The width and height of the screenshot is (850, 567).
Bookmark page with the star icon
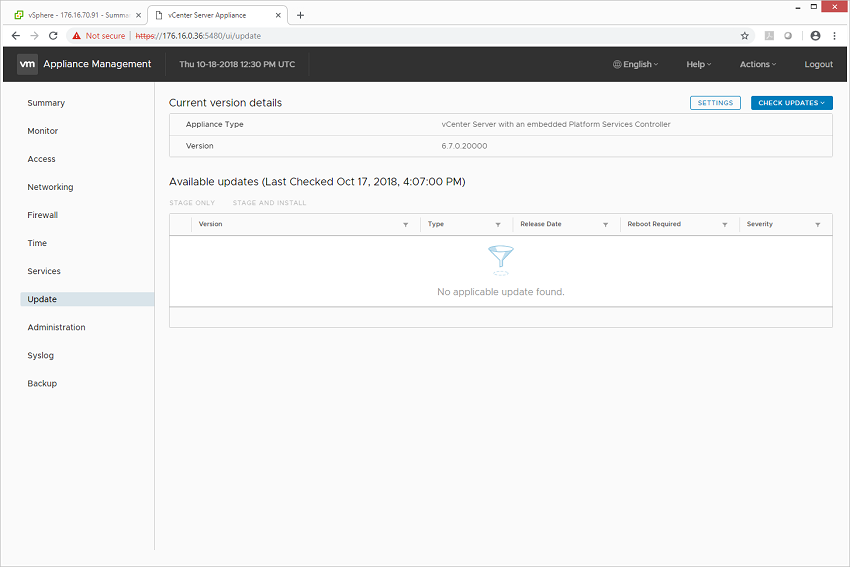(744, 36)
